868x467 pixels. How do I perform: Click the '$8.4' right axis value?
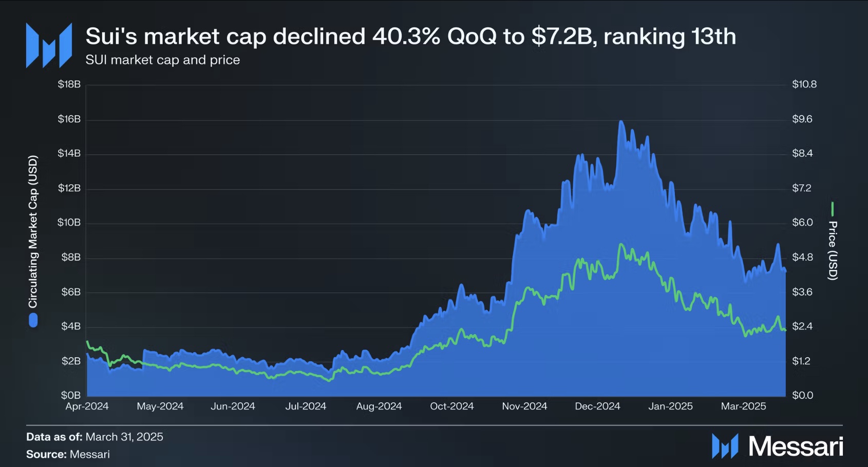tap(802, 153)
